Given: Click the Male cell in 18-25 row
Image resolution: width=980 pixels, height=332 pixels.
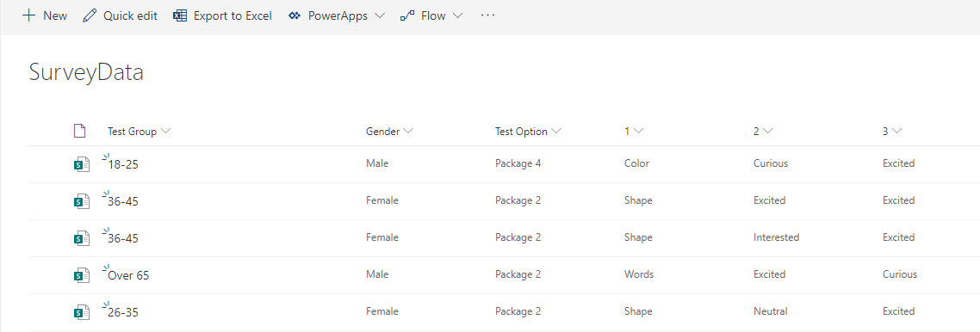Looking at the screenshot, I should [377, 163].
